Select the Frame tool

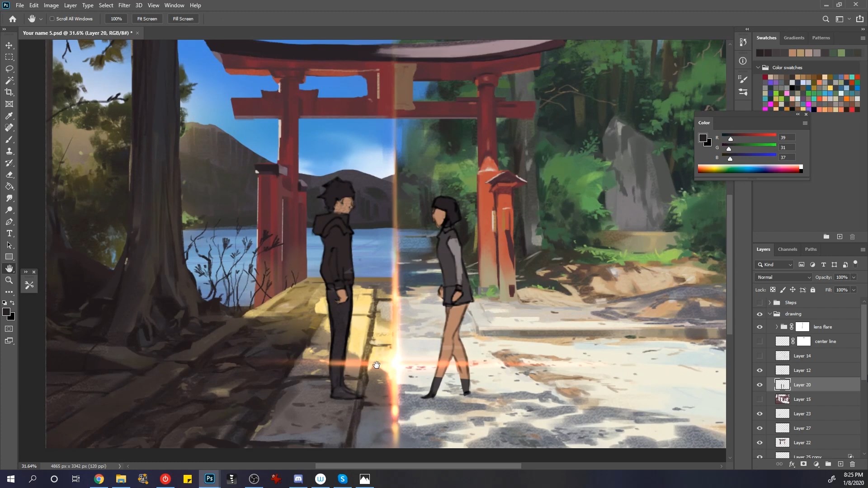pos(9,104)
